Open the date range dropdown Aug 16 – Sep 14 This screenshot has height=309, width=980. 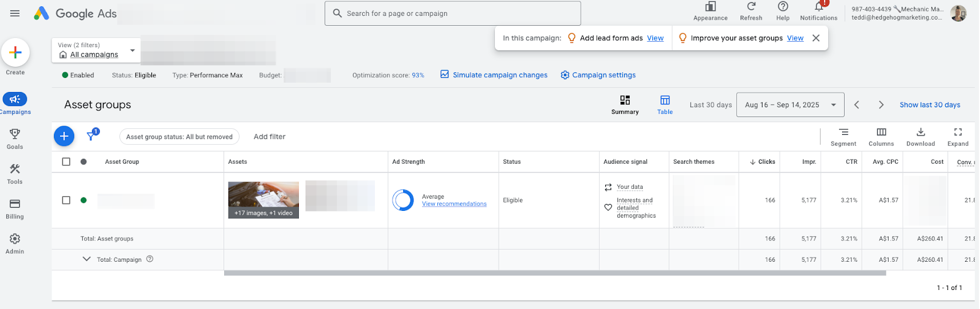[x=790, y=105]
